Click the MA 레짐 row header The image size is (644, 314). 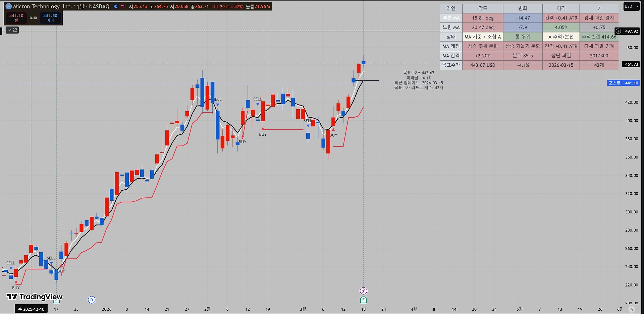451,46
